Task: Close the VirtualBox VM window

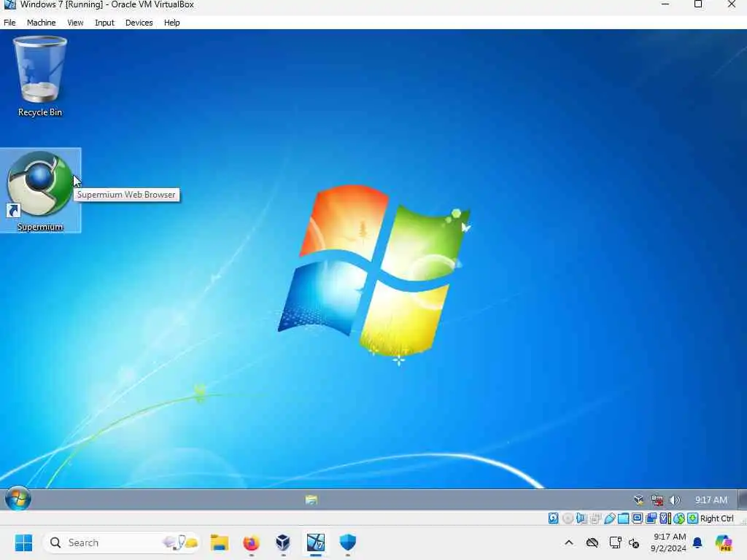Action: (731, 4)
